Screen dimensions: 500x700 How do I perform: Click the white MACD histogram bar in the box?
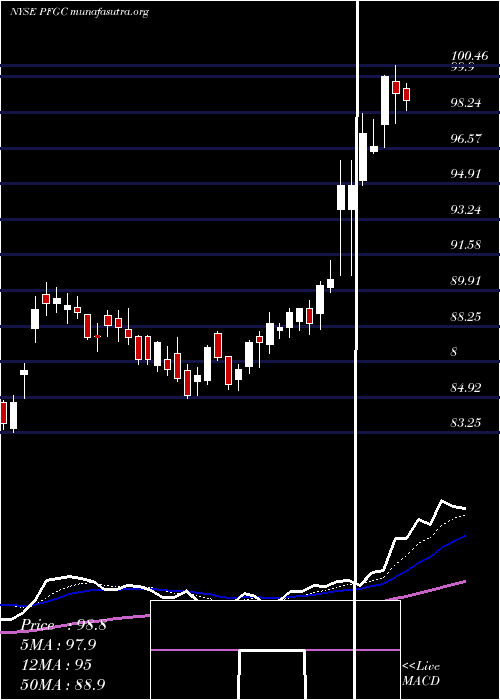coord(273,675)
